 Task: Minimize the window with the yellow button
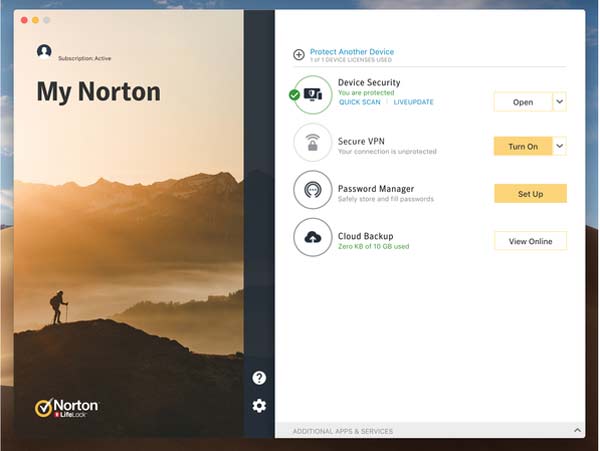click(x=35, y=20)
